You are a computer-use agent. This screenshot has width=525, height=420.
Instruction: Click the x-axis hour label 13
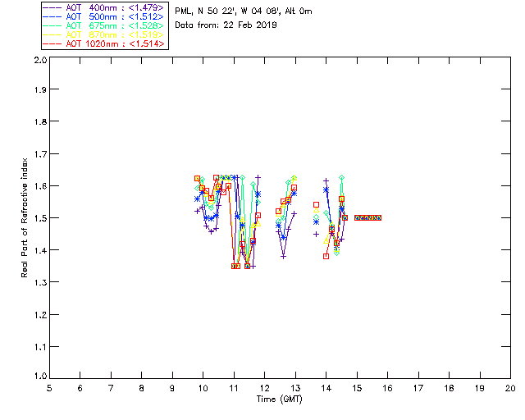click(x=295, y=388)
